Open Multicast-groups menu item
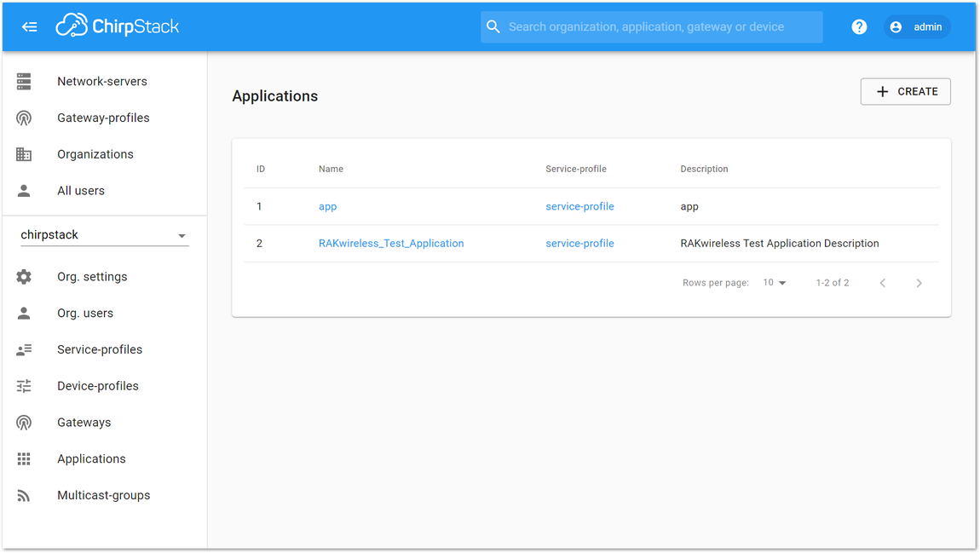This screenshot has width=980, height=553. coord(104,496)
